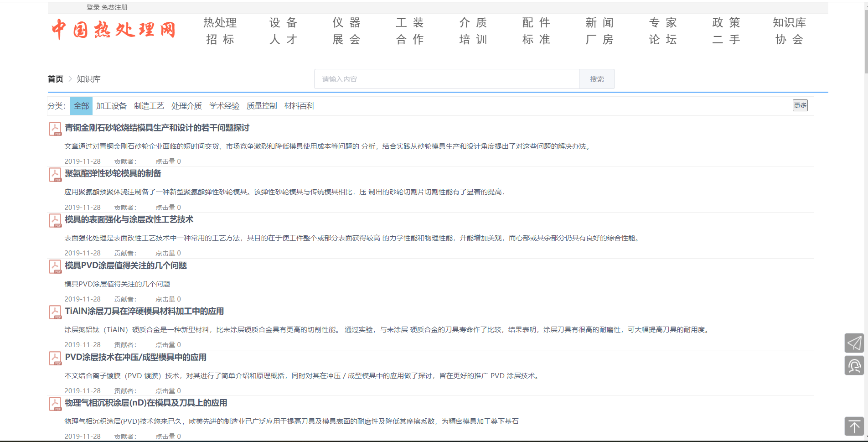
Task: Select the 加工设备 category
Action: pyautogui.click(x=111, y=106)
